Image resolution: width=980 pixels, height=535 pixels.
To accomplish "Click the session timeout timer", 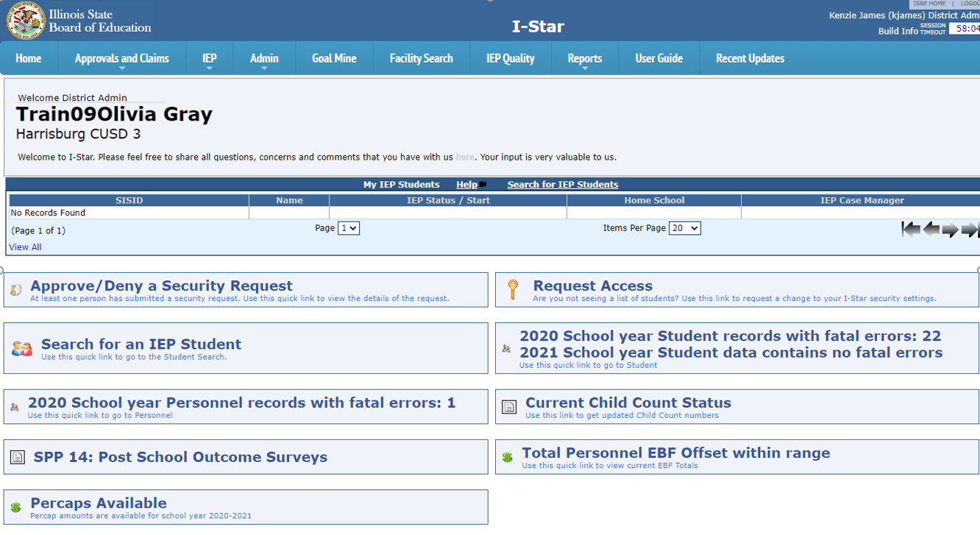I will point(965,29).
